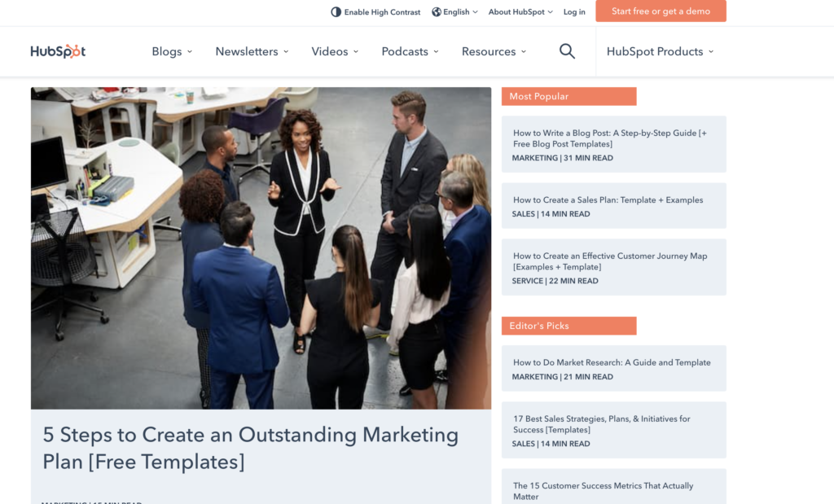Expand the Blogs menu
834x504 pixels.
click(x=172, y=51)
